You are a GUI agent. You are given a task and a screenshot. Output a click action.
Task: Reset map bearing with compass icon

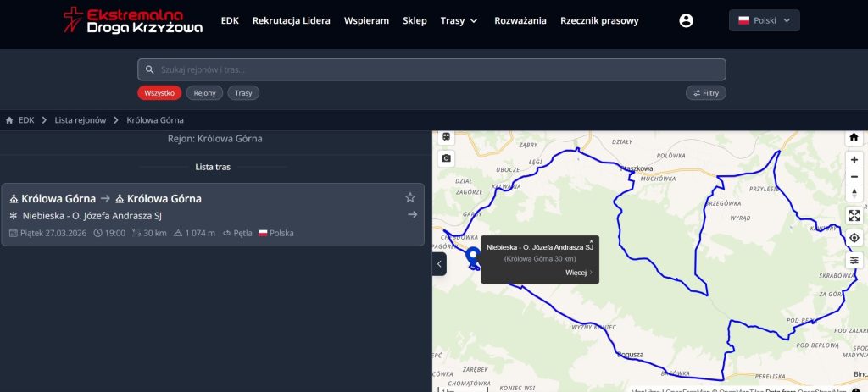click(854, 194)
